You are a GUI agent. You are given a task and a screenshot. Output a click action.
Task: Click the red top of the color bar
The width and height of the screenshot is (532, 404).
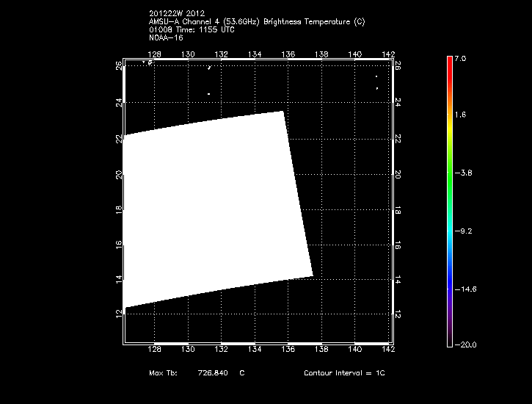(449, 62)
